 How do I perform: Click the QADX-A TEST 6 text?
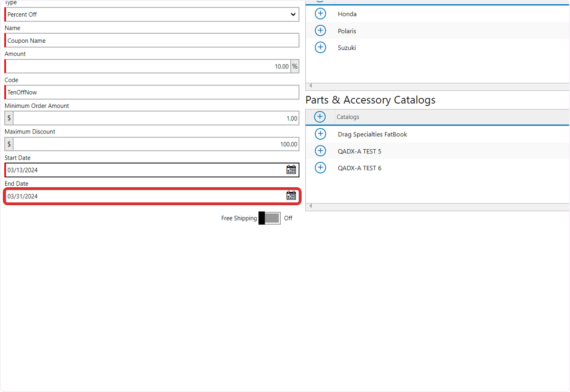tap(360, 168)
